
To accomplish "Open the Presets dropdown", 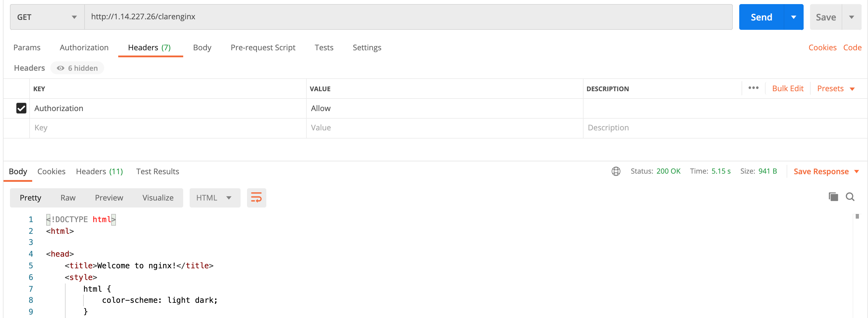I will pos(836,89).
